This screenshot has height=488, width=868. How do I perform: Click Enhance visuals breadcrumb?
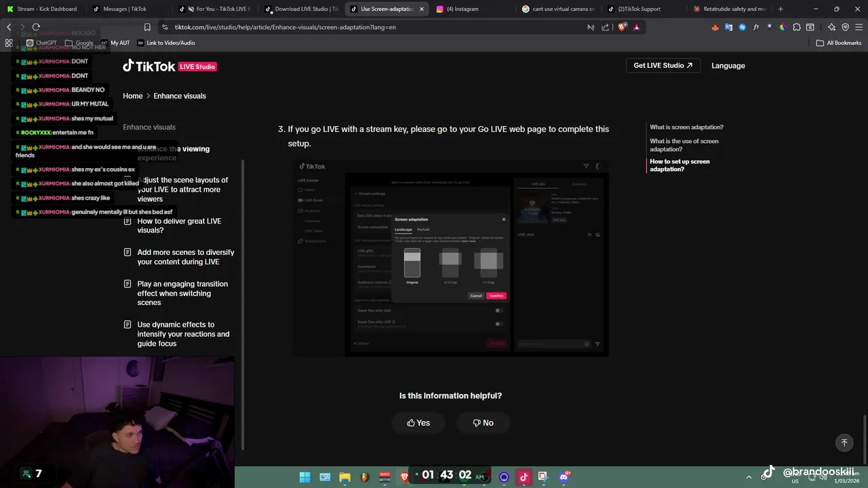180,96
